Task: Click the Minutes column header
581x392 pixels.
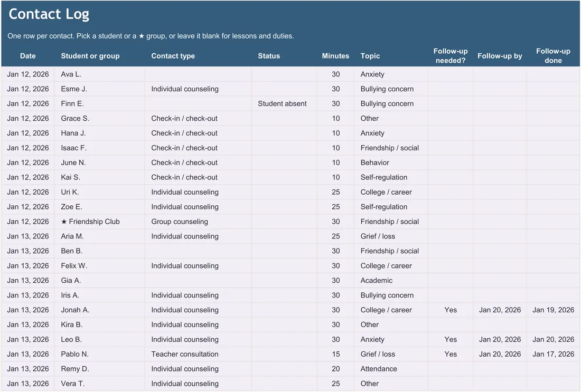Action: point(335,56)
